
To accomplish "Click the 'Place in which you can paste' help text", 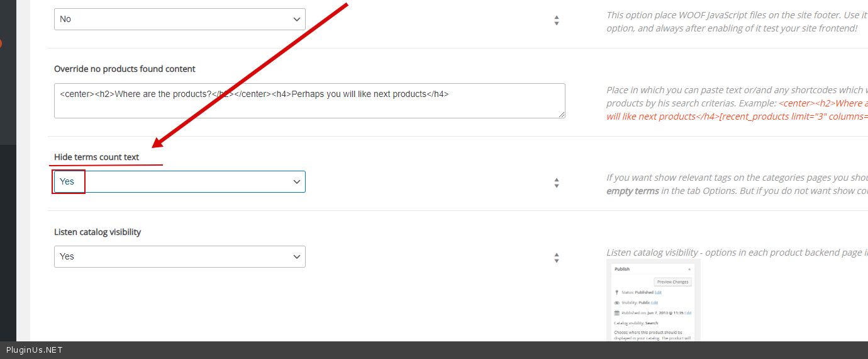I will 737,103.
